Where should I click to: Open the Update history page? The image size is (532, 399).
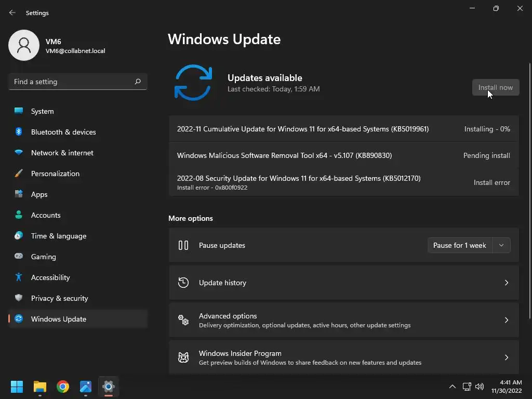click(344, 283)
